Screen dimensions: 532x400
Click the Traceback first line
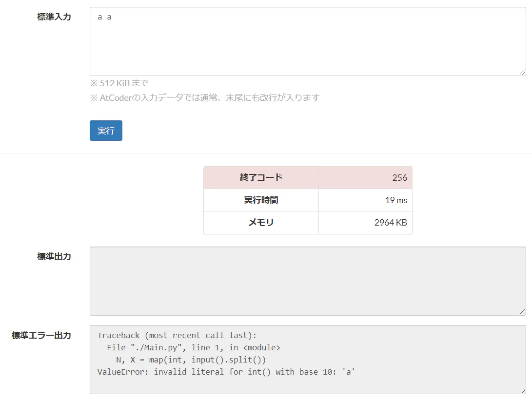(177, 335)
